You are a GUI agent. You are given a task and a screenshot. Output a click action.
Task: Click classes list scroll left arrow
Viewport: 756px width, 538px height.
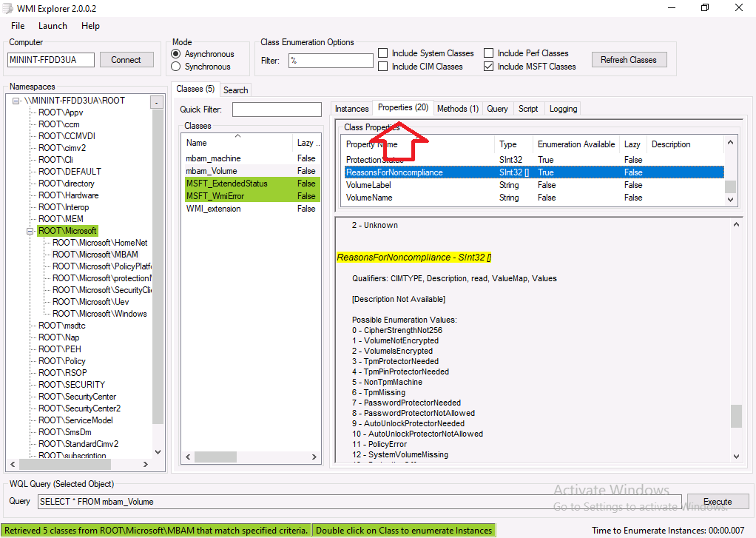point(188,457)
